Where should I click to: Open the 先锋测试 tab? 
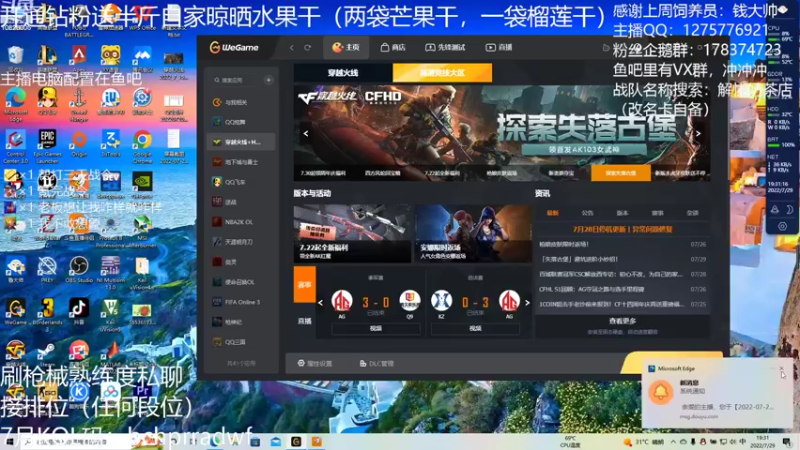pyautogui.click(x=445, y=47)
